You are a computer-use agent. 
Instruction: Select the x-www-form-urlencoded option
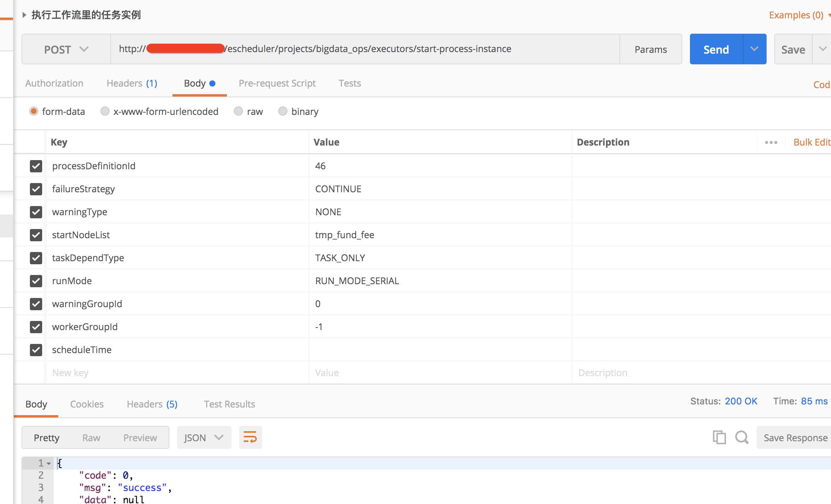click(105, 111)
